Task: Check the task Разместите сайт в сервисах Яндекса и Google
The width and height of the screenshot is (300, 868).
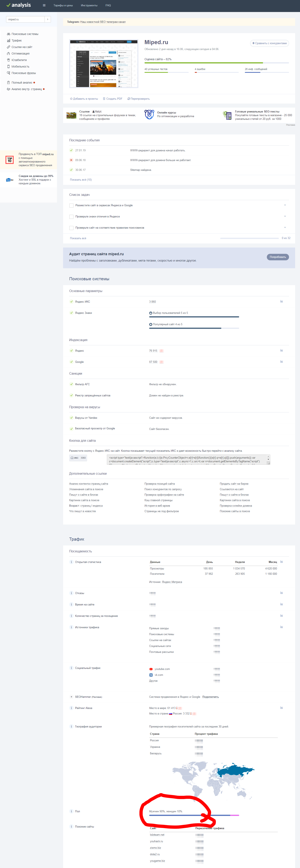Action: 71,206
